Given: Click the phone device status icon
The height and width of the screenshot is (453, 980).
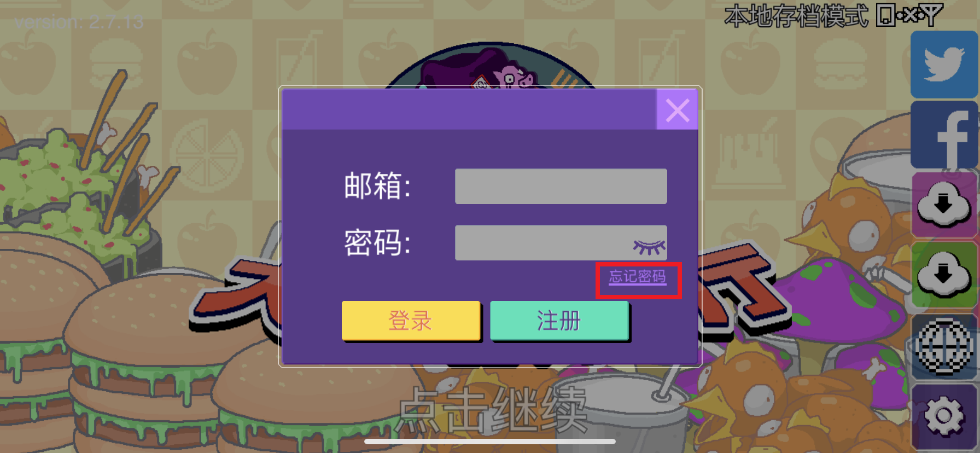Looking at the screenshot, I should click(885, 15).
